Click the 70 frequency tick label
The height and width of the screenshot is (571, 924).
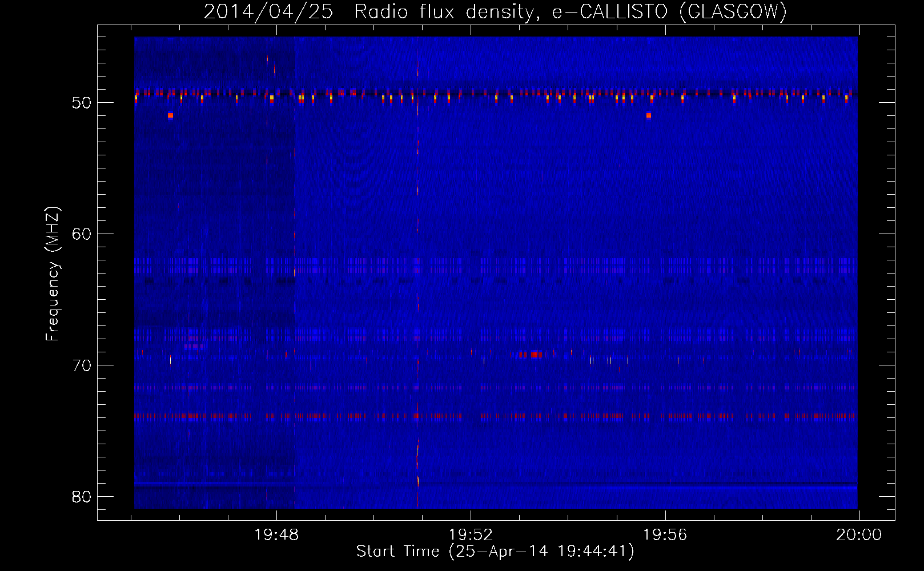82,365
